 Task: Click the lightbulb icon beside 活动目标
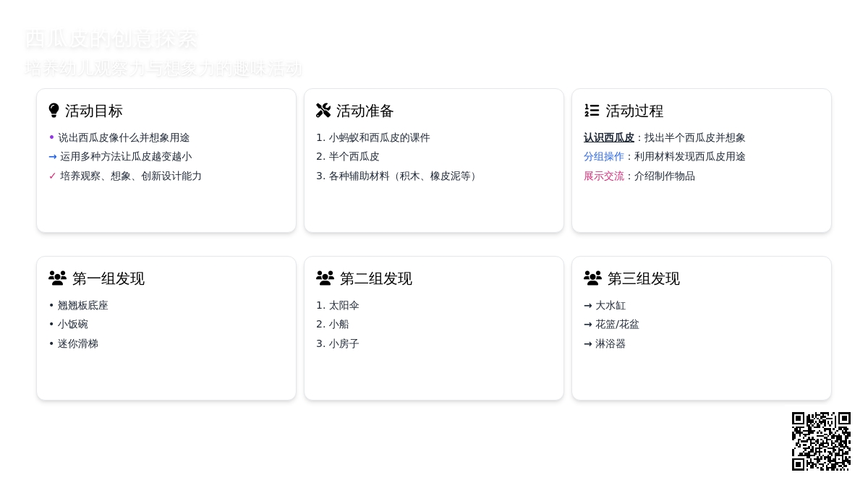[54, 111]
